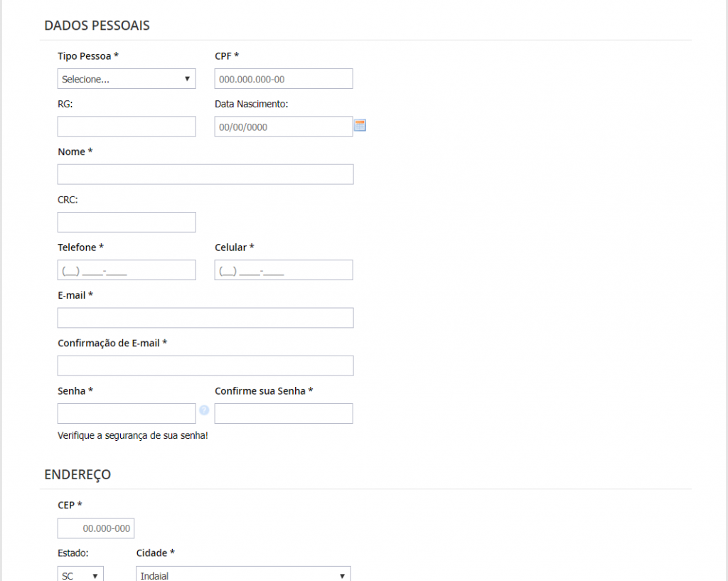The height and width of the screenshot is (581, 728).
Task: Click the CRC text field
Action: point(127,222)
